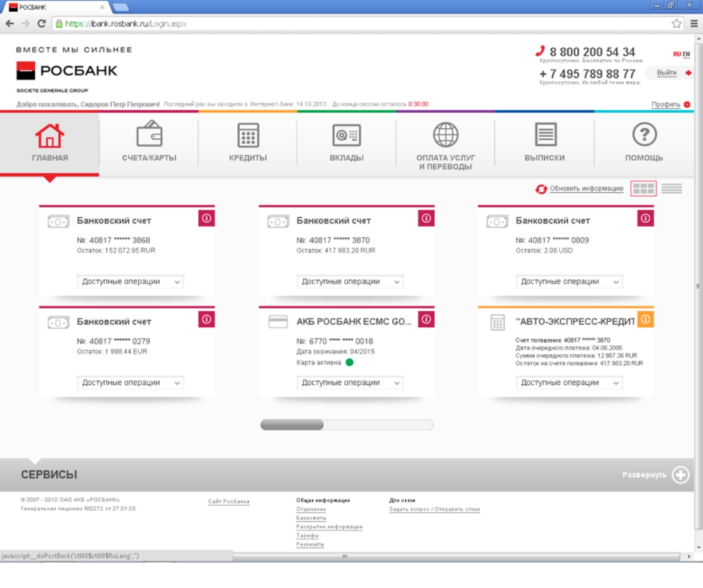The height and width of the screenshot is (588, 703).
Task: Open Доступные операции for account 3870
Action: (x=350, y=281)
